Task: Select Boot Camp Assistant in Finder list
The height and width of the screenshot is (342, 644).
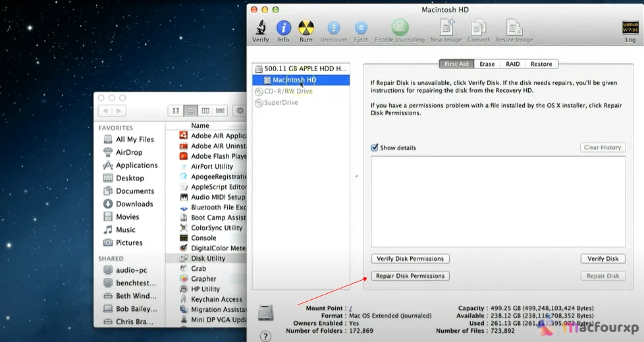Action: (206, 217)
